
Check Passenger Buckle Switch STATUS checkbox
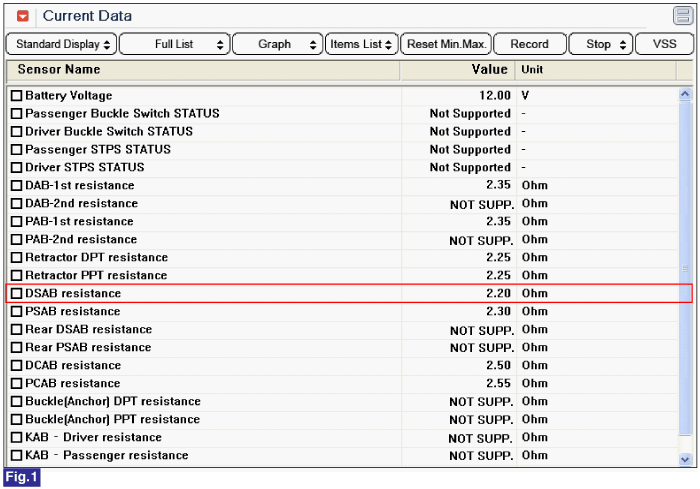coord(17,113)
